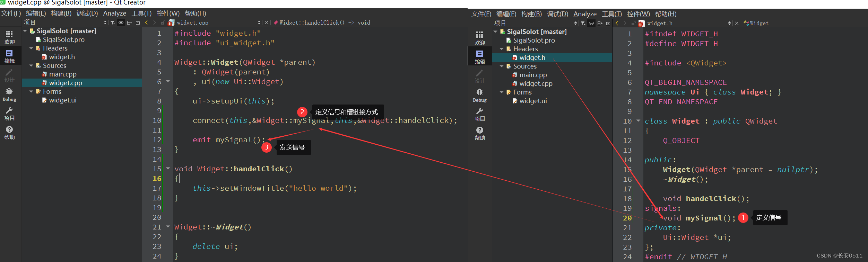
Task: Open Debug mode in right window sidebar
Action: pyautogui.click(x=480, y=95)
